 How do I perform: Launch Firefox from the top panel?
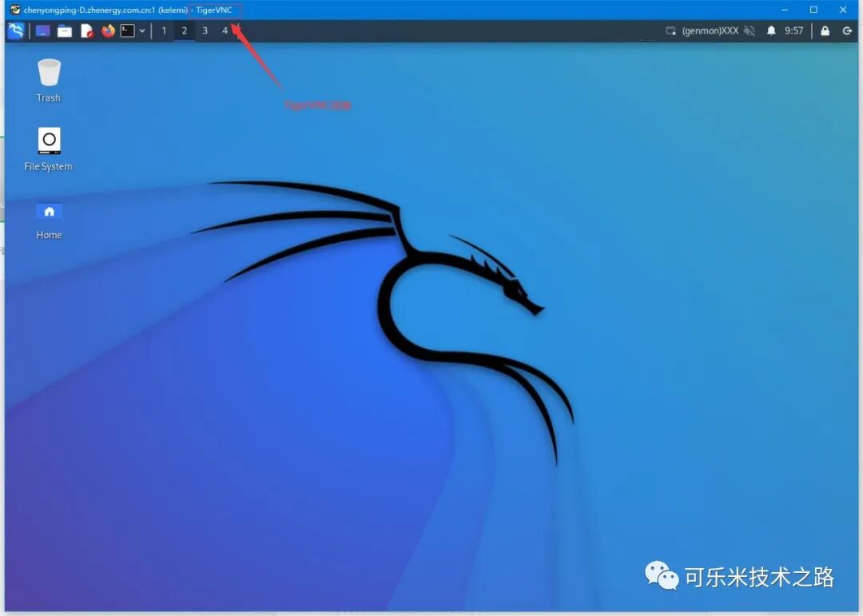108,31
